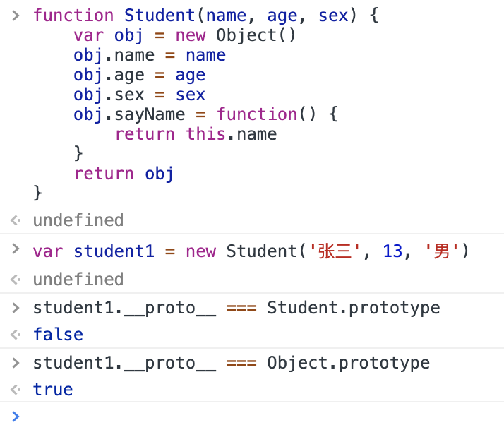Click the input chevron beside function Student
The height and width of the screenshot is (425, 504).
coord(16,16)
